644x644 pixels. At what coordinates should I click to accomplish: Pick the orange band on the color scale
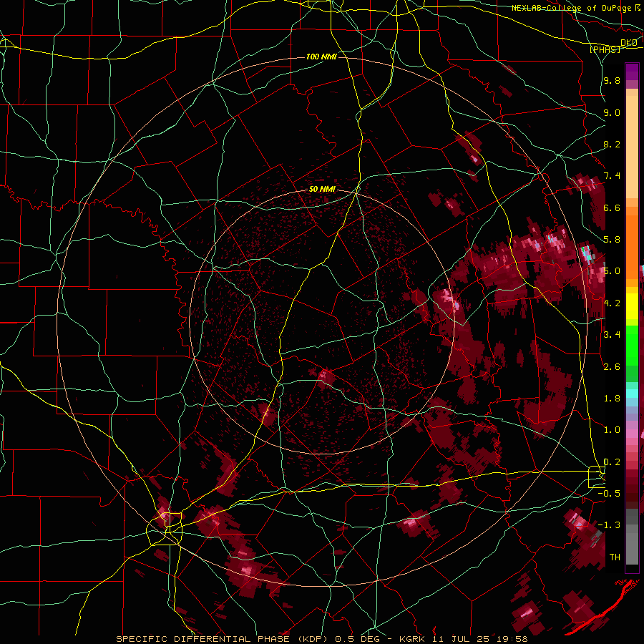point(632,248)
